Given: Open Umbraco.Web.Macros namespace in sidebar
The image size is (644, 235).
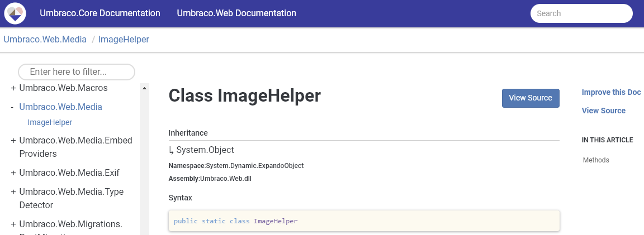Looking at the screenshot, I should (63, 88).
